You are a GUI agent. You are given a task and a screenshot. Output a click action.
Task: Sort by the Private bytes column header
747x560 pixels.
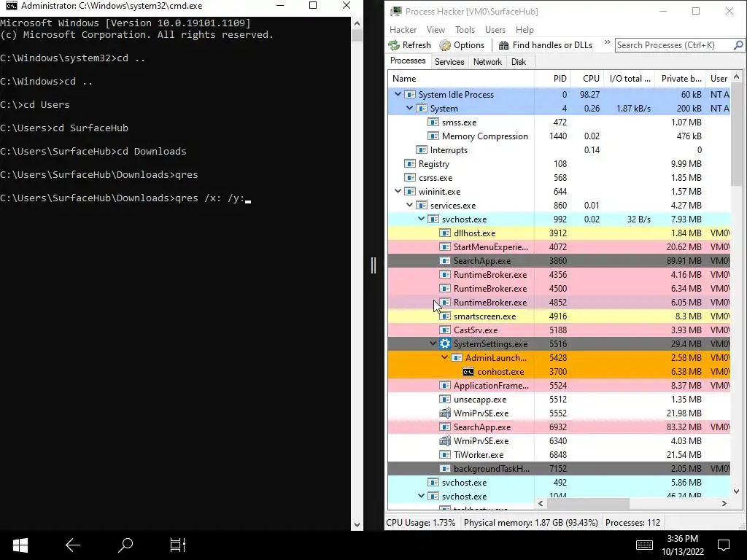pos(681,79)
